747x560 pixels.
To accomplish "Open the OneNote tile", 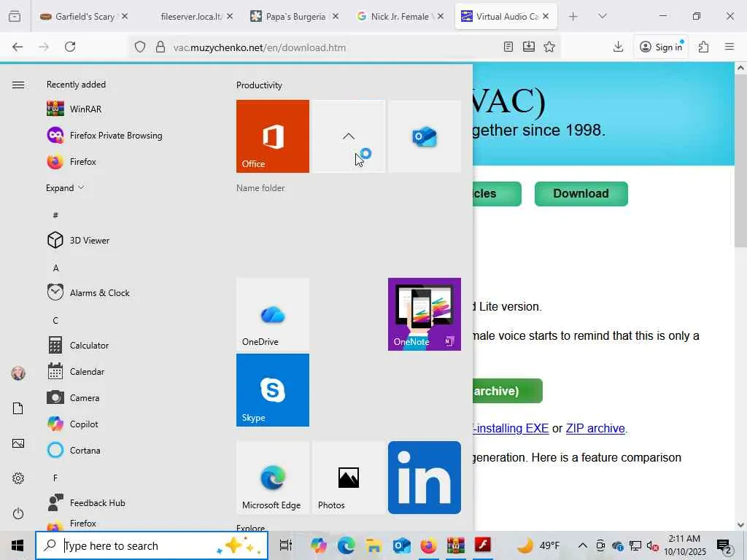I will coord(425,314).
